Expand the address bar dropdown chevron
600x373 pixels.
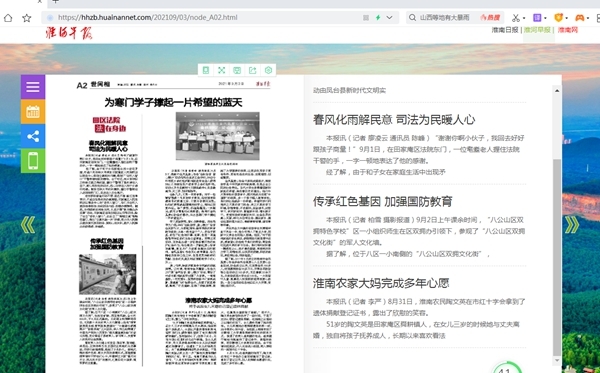coord(390,18)
